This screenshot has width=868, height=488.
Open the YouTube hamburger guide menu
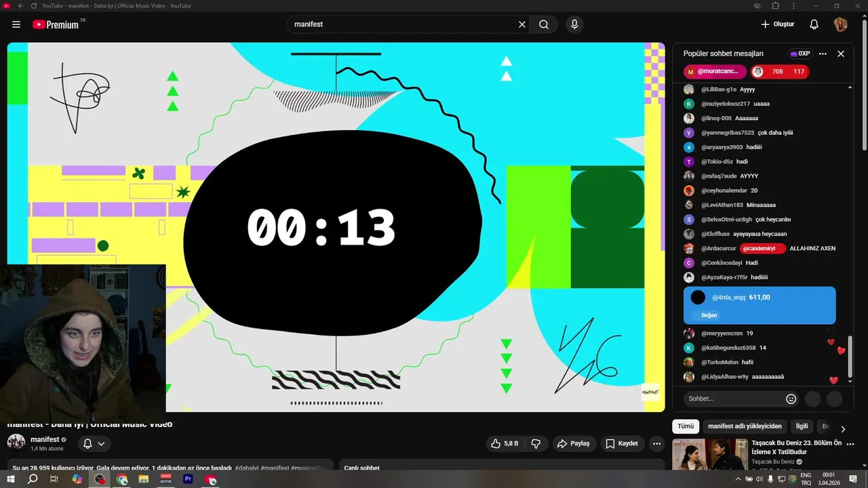pyautogui.click(x=16, y=24)
